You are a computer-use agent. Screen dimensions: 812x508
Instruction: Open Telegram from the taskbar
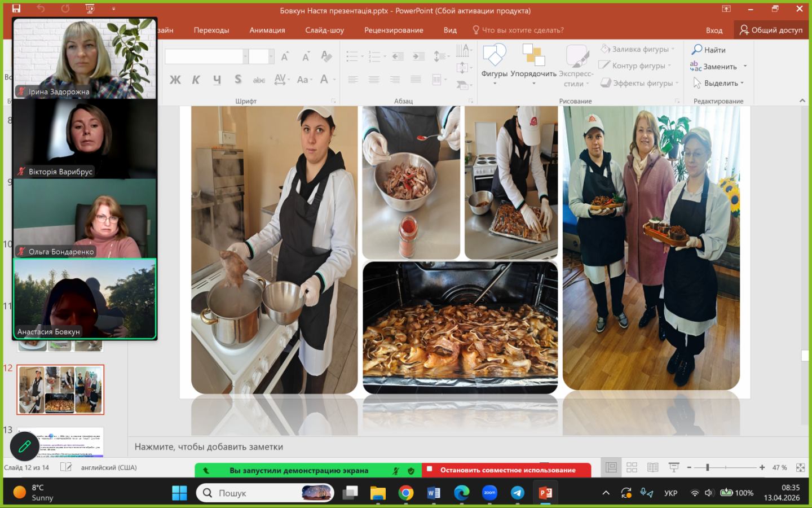[x=517, y=493]
